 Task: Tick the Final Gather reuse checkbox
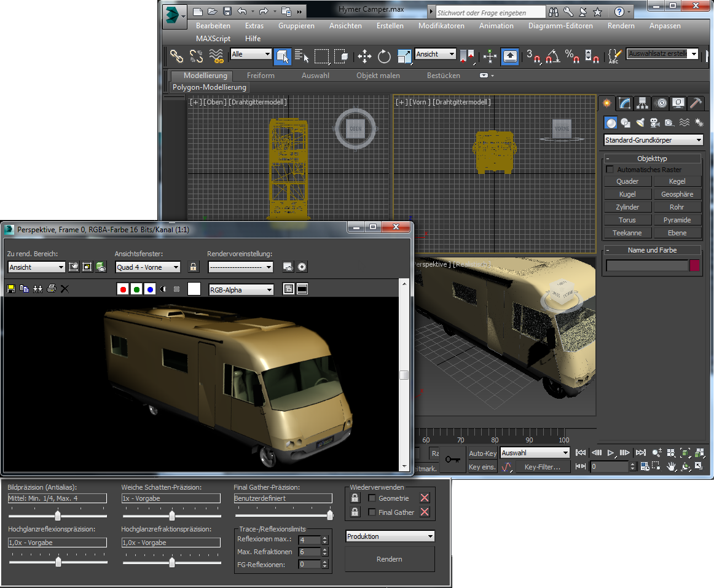(372, 512)
